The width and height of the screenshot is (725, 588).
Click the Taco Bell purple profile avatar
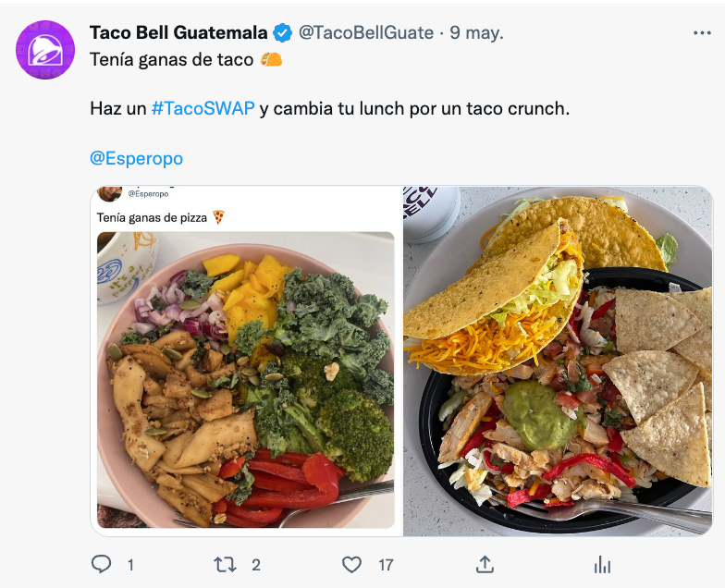pos(45,50)
